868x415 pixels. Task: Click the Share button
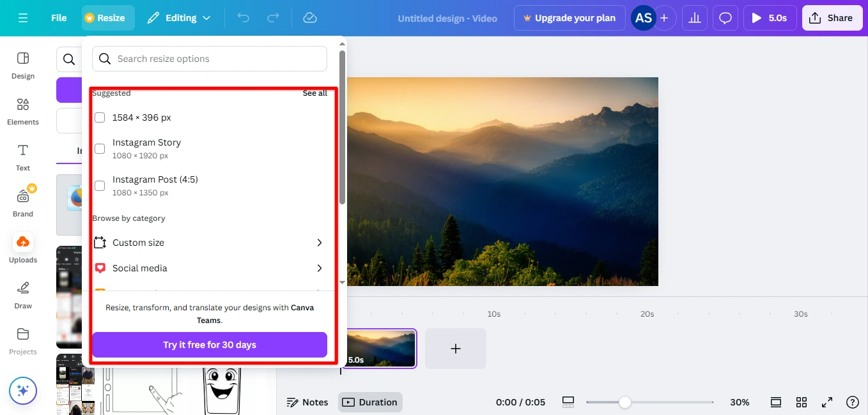pos(831,18)
